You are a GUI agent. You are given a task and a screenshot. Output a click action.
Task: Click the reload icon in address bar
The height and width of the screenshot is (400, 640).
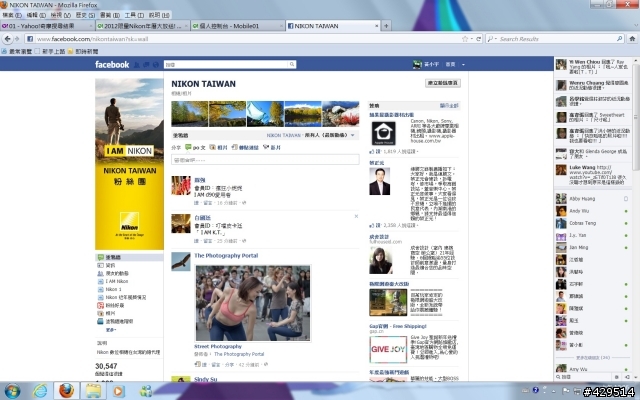(x=478, y=39)
